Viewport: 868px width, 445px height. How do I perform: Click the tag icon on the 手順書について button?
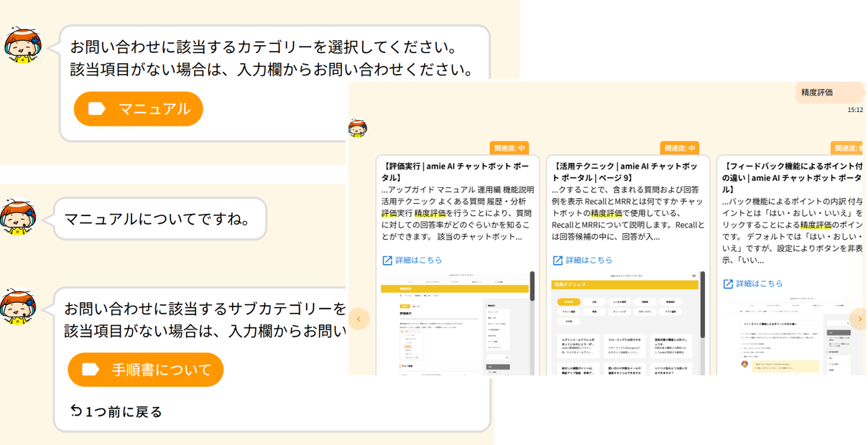click(x=91, y=369)
